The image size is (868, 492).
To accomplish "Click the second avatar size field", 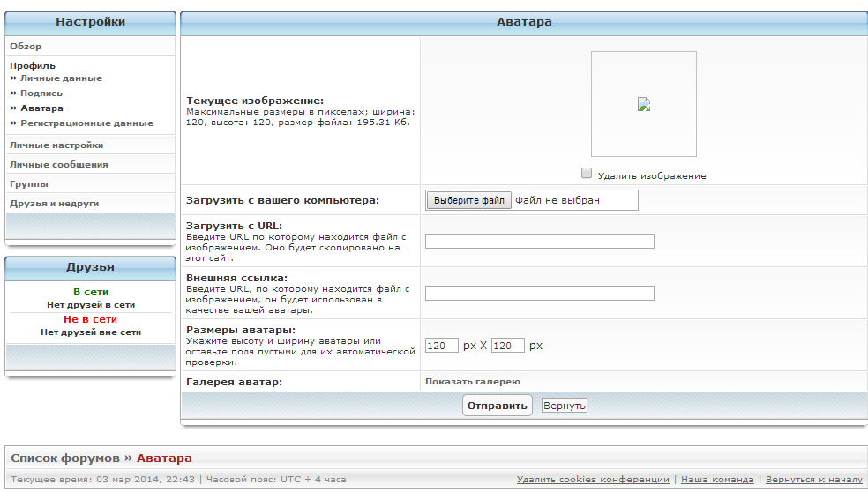I will coord(507,346).
